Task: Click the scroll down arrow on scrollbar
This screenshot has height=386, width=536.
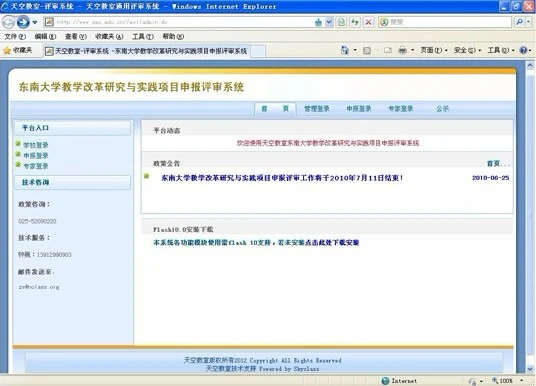Action: click(x=530, y=369)
